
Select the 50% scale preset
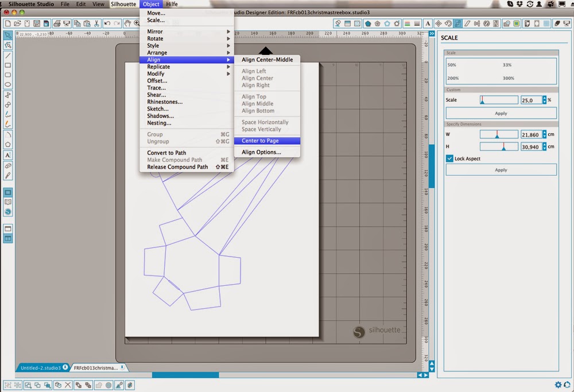pos(452,65)
